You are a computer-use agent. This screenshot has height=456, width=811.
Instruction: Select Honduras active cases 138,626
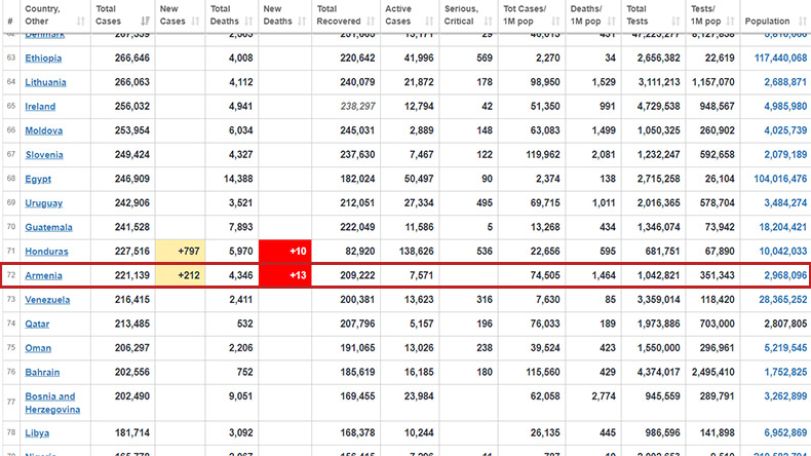[x=416, y=251]
